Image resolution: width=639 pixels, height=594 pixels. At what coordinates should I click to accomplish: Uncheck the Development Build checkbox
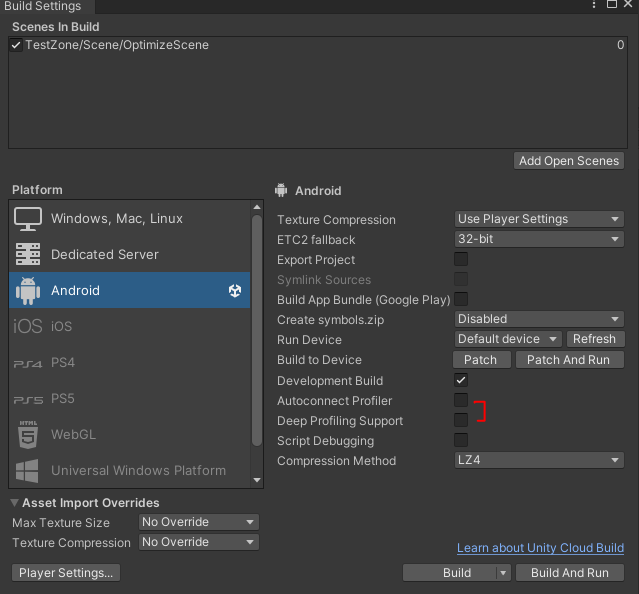point(461,380)
